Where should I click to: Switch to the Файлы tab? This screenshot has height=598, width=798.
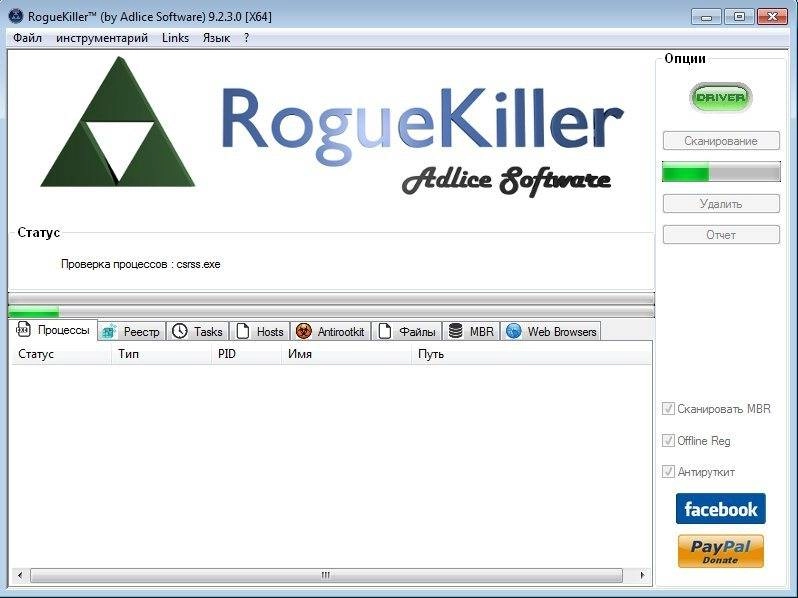(407, 331)
